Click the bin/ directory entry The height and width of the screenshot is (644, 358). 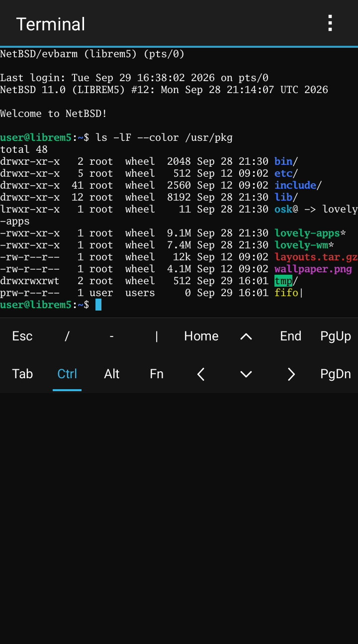click(x=286, y=161)
